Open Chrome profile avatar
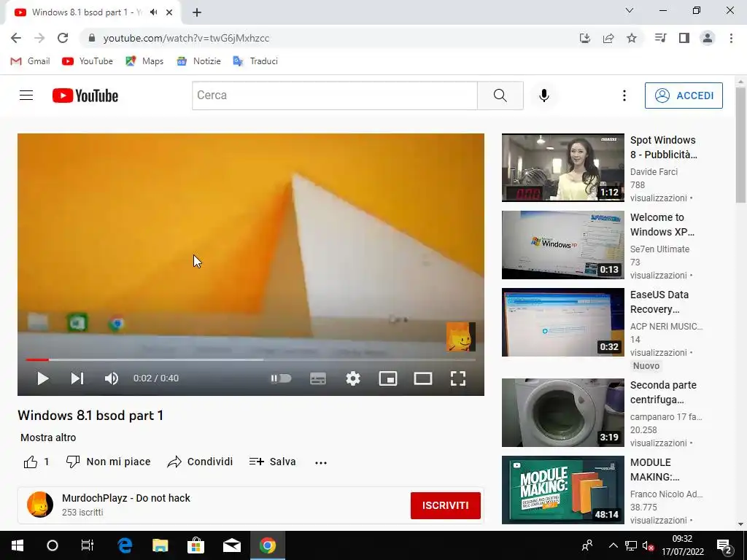747x560 pixels. [708, 38]
